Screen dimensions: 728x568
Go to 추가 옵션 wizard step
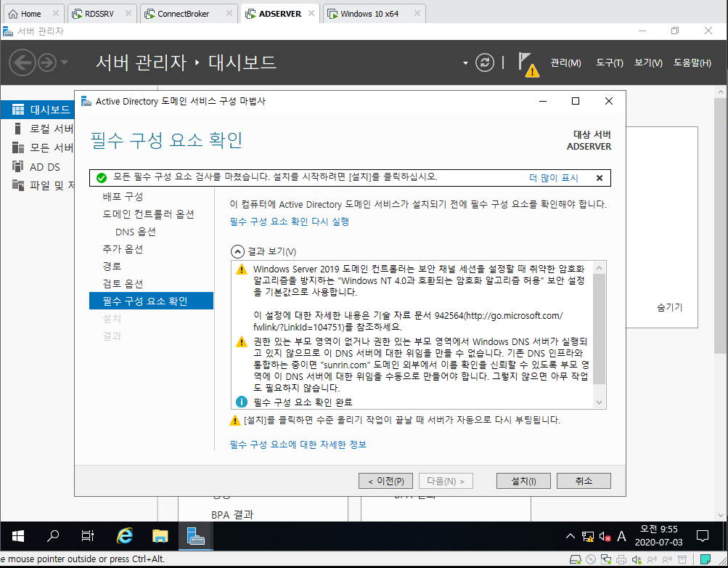point(123,249)
